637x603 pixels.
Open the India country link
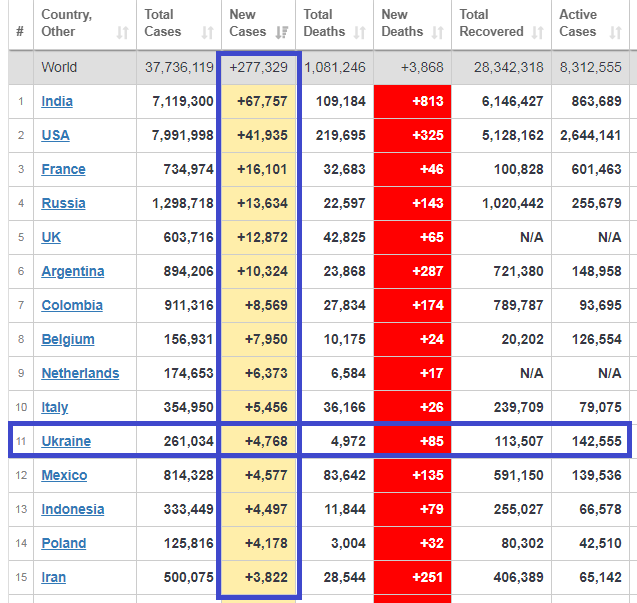coord(57,102)
